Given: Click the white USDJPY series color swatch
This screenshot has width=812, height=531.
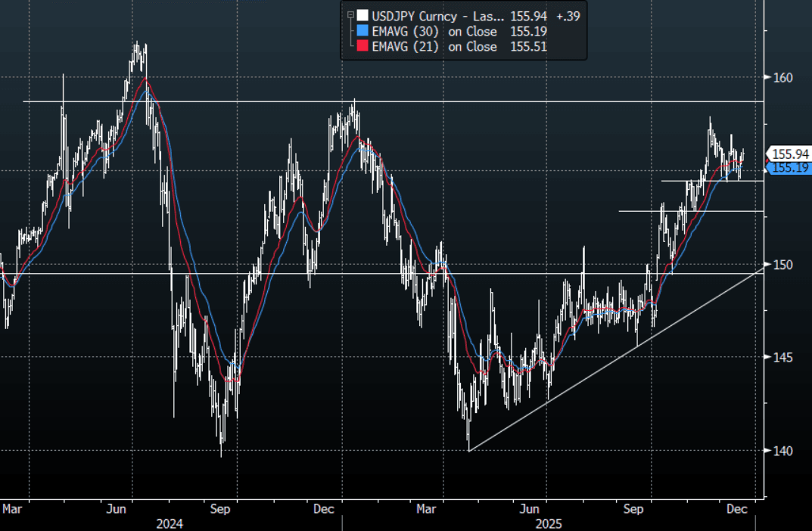Looking at the screenshot, I should coord(362,16).
